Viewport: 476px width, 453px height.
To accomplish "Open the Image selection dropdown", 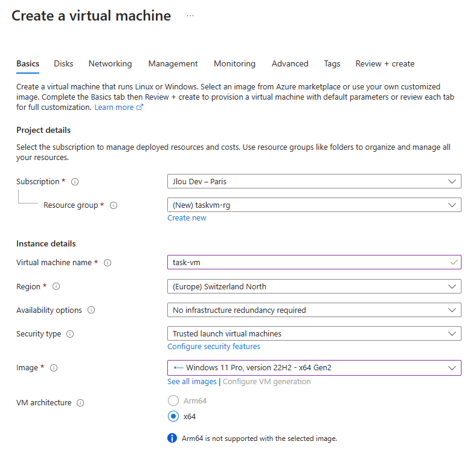I will coord(314,368).
